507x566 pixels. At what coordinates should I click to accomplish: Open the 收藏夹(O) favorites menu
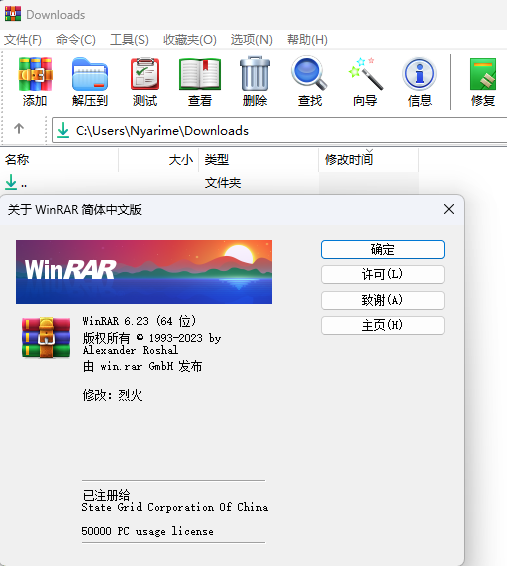pos(190,39)
